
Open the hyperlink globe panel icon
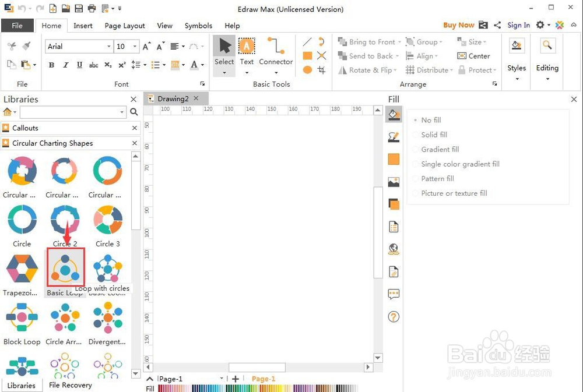click(394, 249)
